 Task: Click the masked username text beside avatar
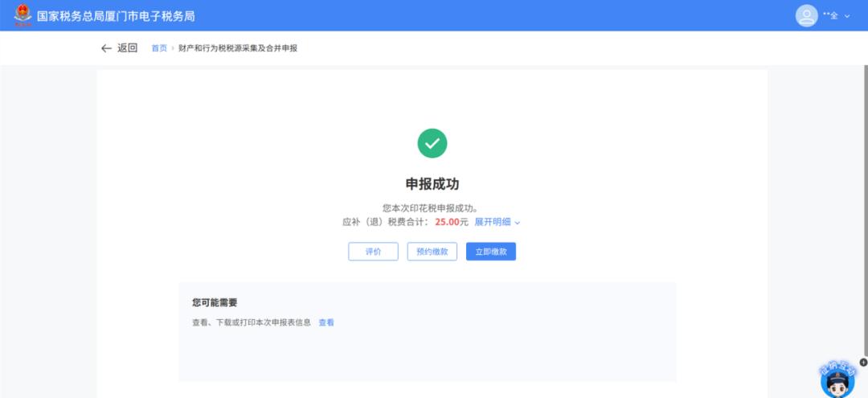click(x=830, y=16)
